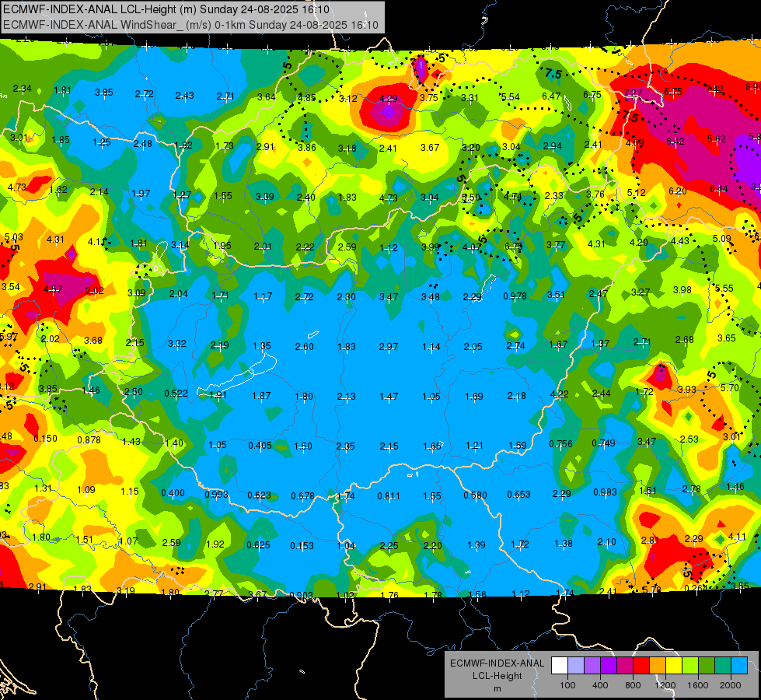This screenshot has height=700, width=761.
Task: Select the white swatch in the LCL-Height legend
Action: [560, 665]
